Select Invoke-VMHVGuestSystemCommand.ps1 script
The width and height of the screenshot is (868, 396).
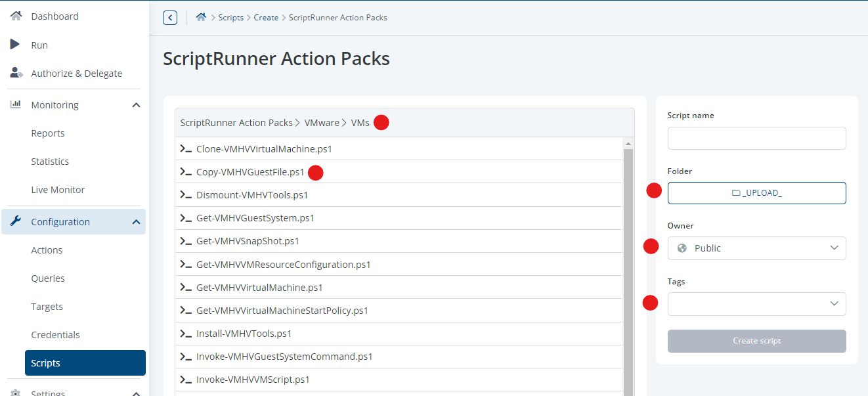click(399, 357)
